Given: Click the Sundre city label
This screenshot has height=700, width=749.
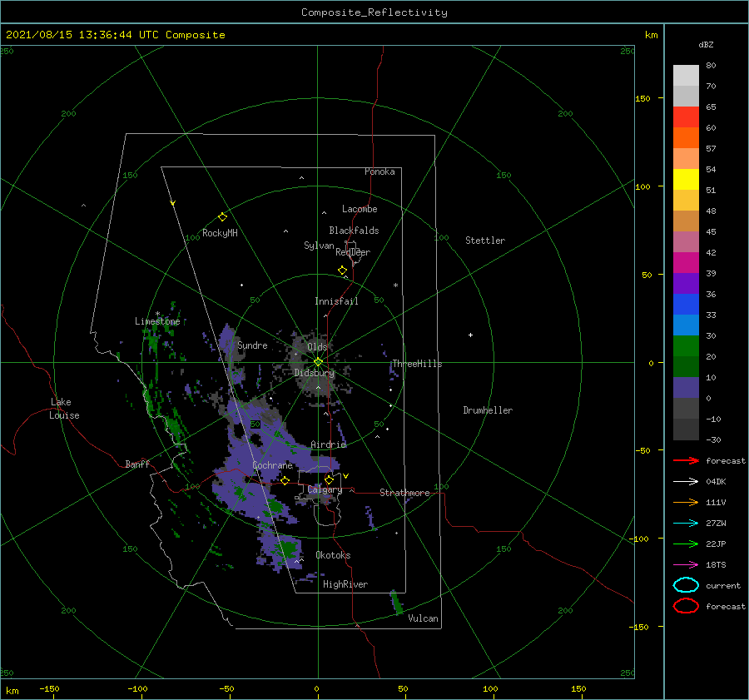Looking at the screenshot, I should click(x=252, y=345).
